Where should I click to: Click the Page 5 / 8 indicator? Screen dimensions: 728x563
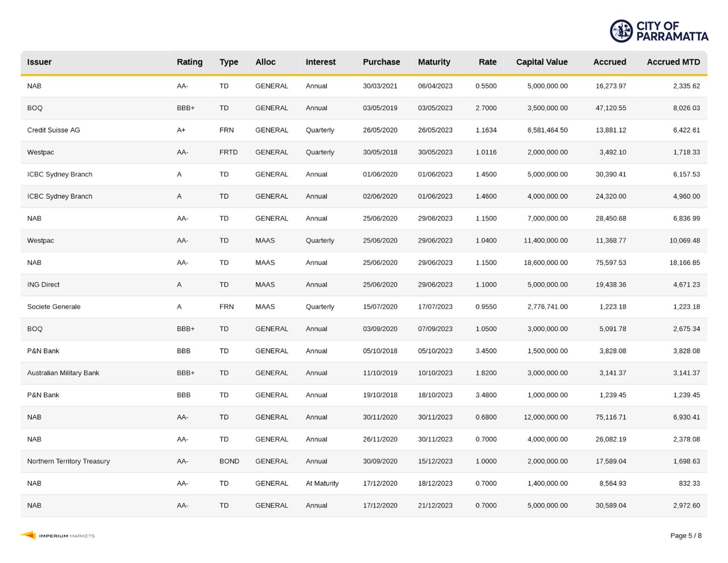coord(686,535)
